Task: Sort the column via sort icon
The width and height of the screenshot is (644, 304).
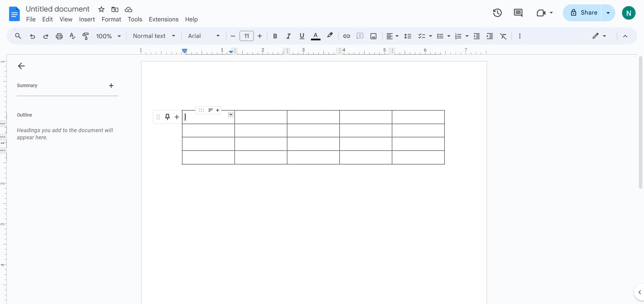Action: (x=210, y=110)
